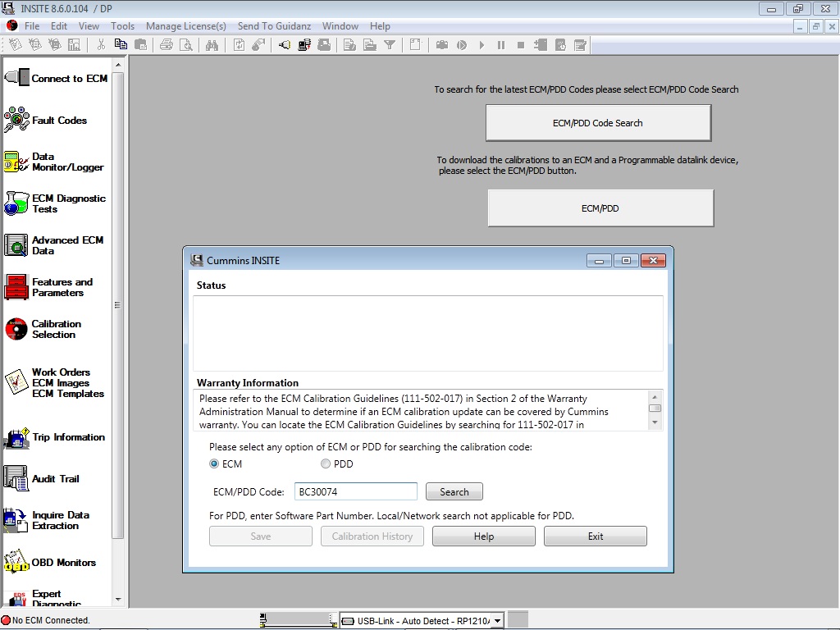Select Calibration Selection in sidebar
This screenshot has width=840, height=630.
tap(57, 329)
